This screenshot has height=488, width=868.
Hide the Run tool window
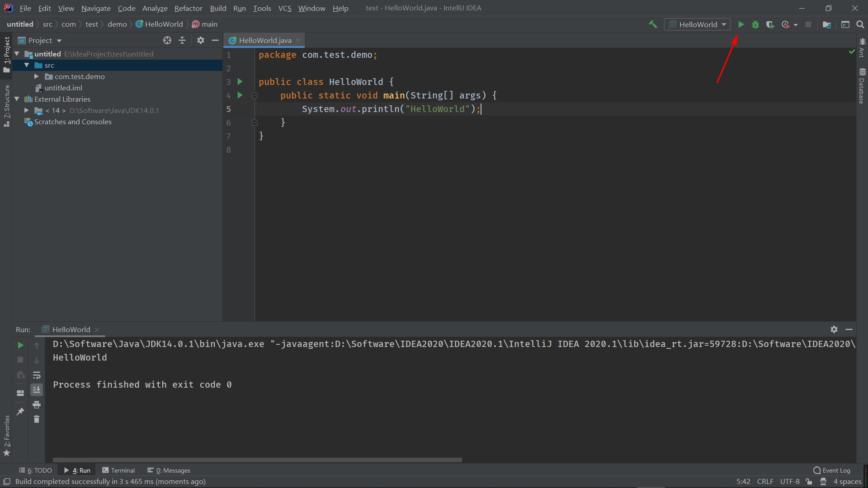point(849,329)
